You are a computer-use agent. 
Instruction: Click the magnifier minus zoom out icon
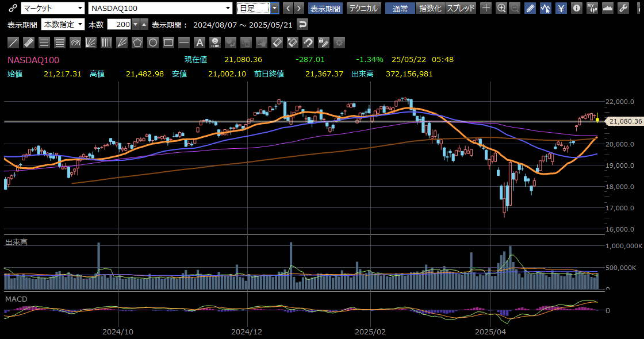click(515, 8)
